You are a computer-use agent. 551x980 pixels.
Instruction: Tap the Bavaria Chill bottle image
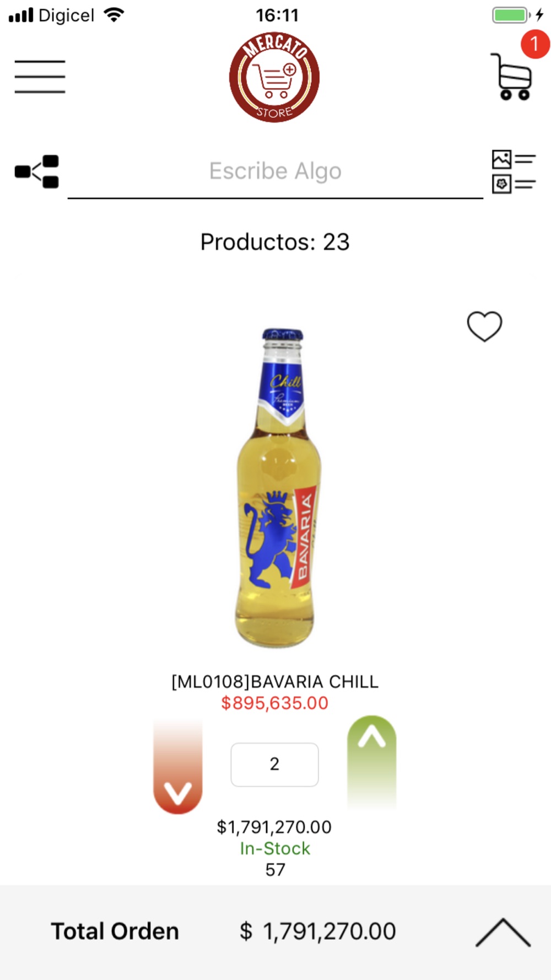pyautogui.click(x=277, y=488)
